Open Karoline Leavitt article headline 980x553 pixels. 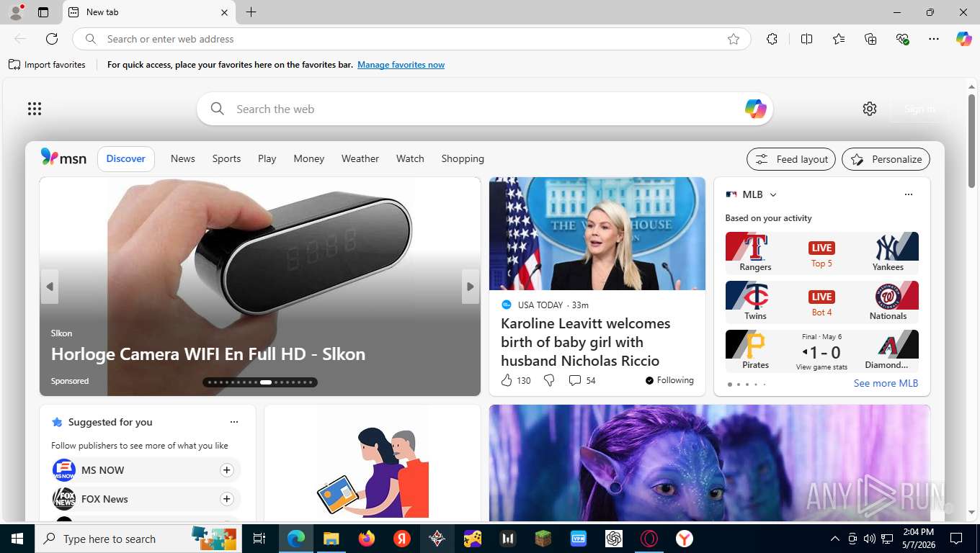click(x=586, y=342)
